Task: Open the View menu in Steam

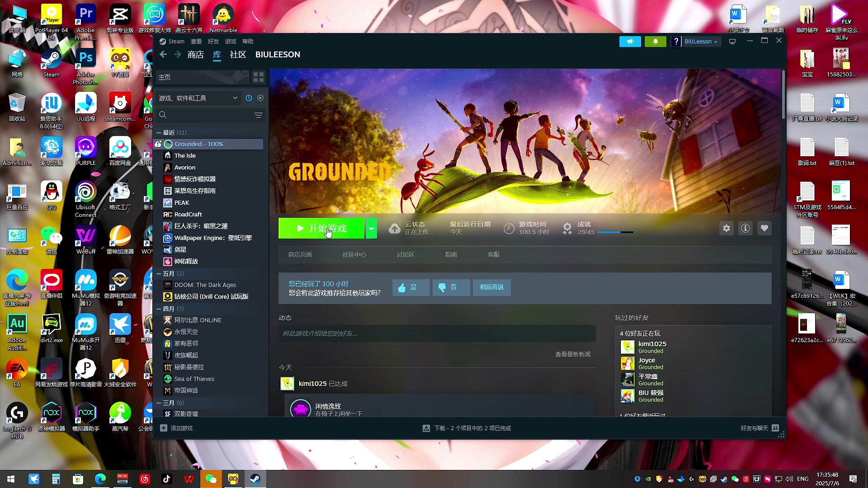Action: coord(196,41)
